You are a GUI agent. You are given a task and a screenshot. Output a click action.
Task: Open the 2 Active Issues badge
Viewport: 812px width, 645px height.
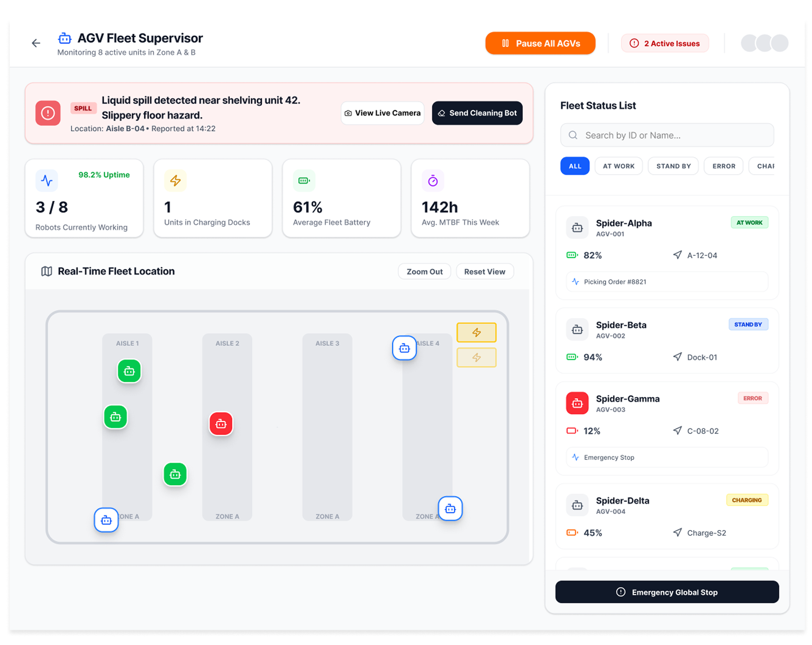(665, 43)
